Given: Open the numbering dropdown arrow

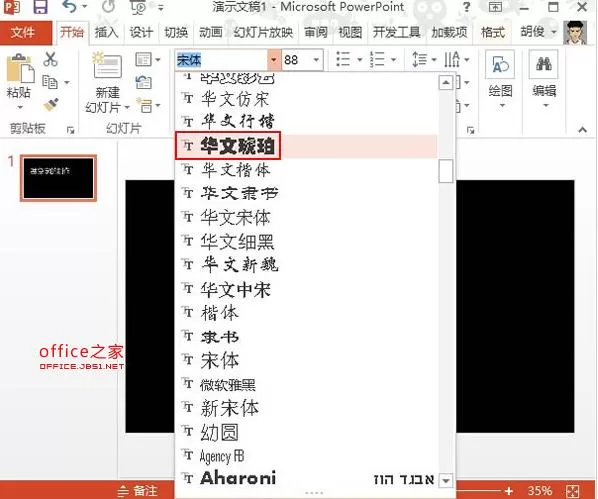Looking at the screenshot, I should pyautogui.click(x=394, y=60).
